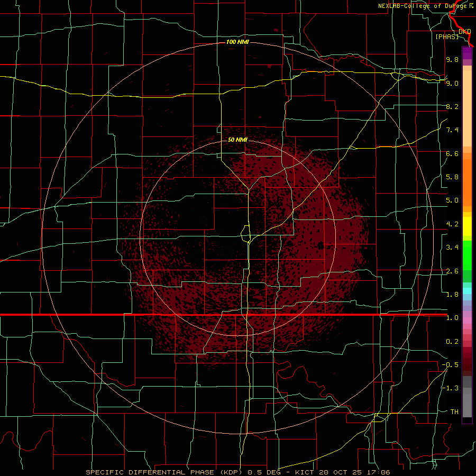The width and height of the screenshot is (476, 476).
Task: Click the 2.6 scale value
Action: [452, 271]
